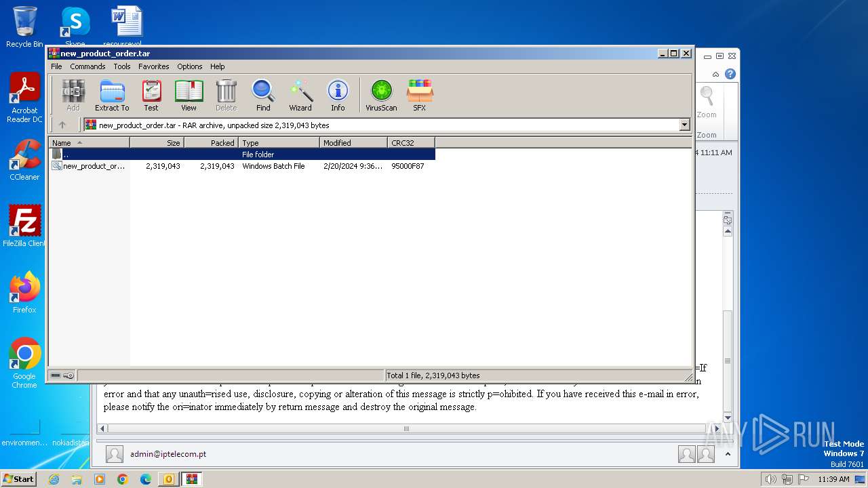Click the taskbar clock 11:39 AM
This screenshot has width=868, height=488.
coord(833,479)
